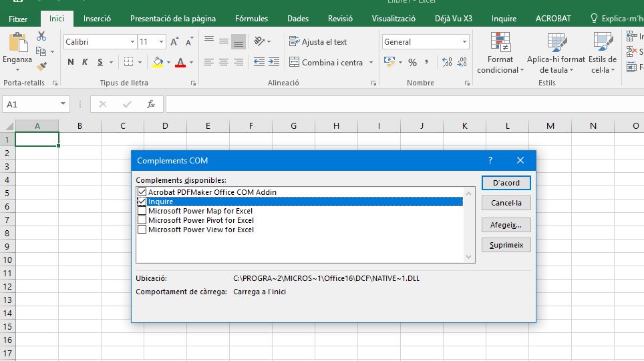
Task: Open the Name Box dropdown arrow
Action: 63,104
